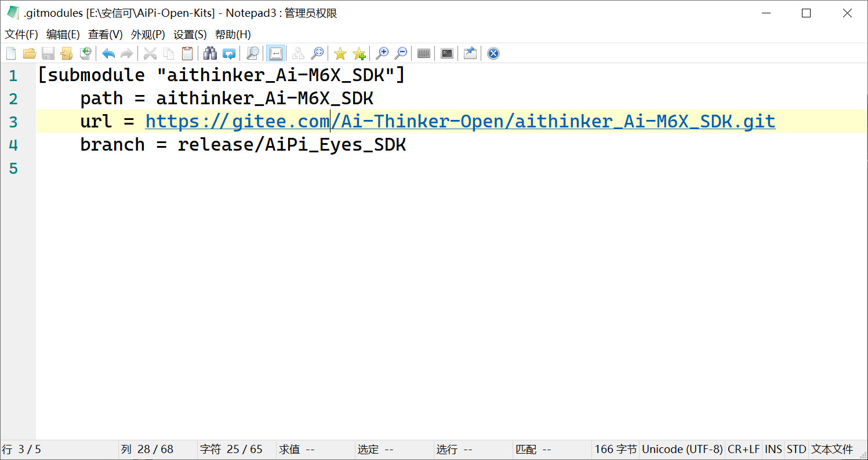Click the Save Copy icon with green arrow

(x=85, y=54)
